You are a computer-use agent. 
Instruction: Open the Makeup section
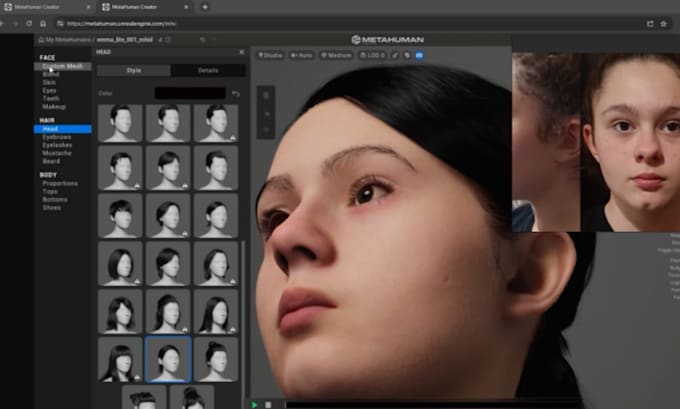click(54, 106)
